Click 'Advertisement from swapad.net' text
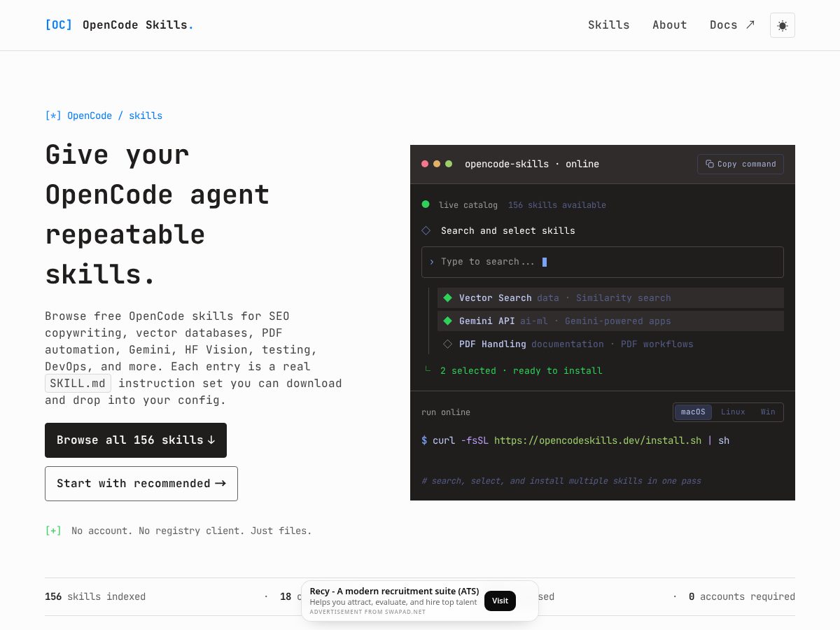The width and height of the screenshot is (840, 630). tap(367, 612)
